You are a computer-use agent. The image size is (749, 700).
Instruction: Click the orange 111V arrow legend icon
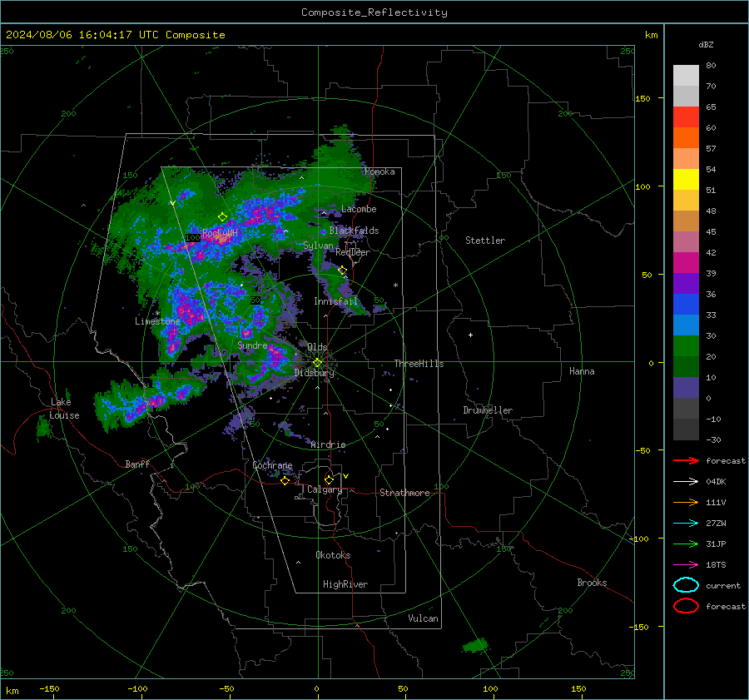tap(686, 502)
